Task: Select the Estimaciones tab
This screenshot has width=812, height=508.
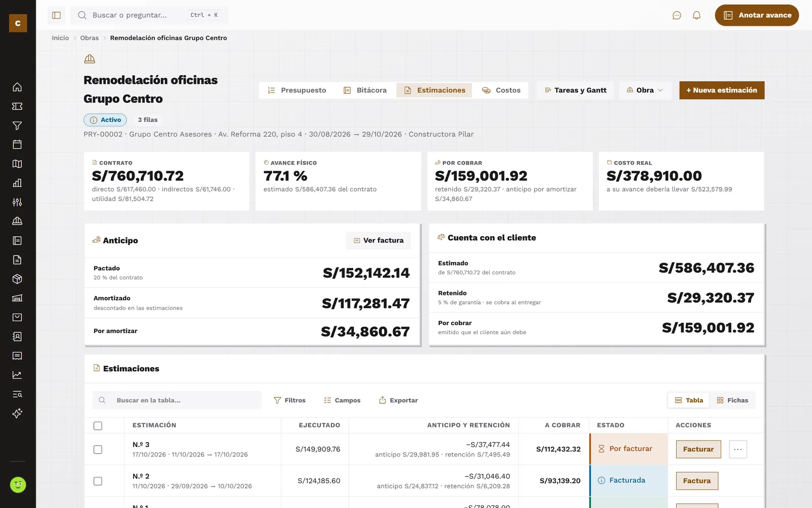Action: click(434, 90)
